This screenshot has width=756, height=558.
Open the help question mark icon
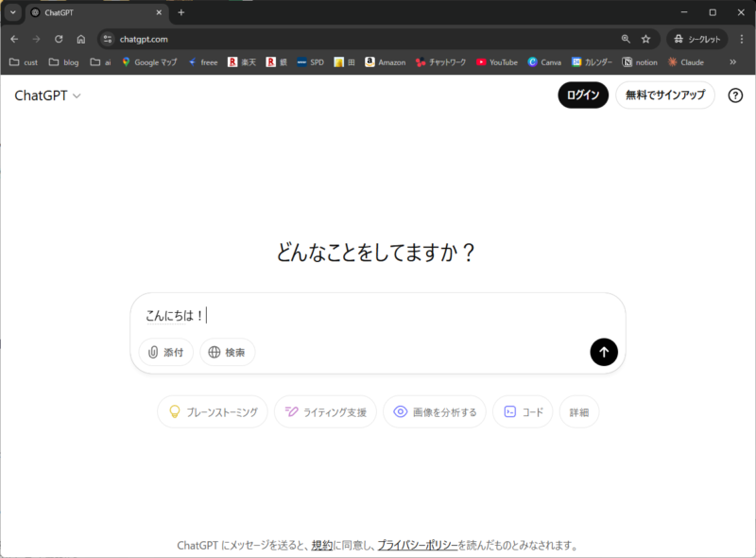tap(735, 96)
